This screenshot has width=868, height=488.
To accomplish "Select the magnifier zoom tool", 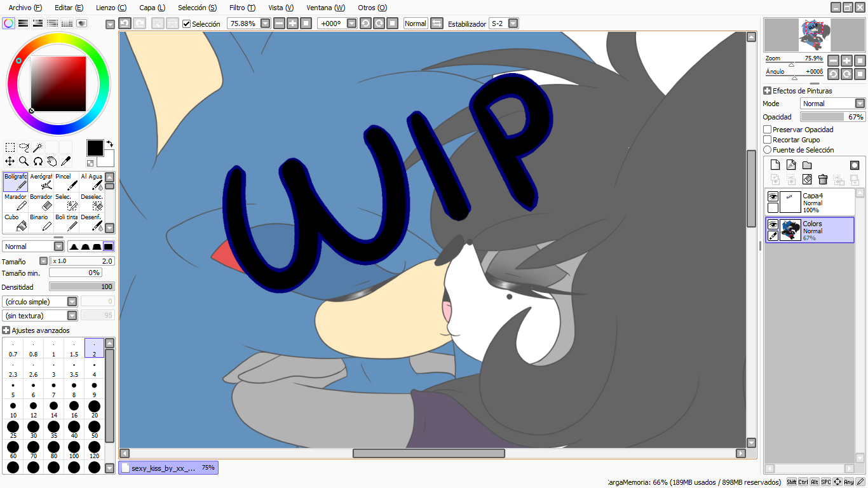I will click(x=24, y=161).
